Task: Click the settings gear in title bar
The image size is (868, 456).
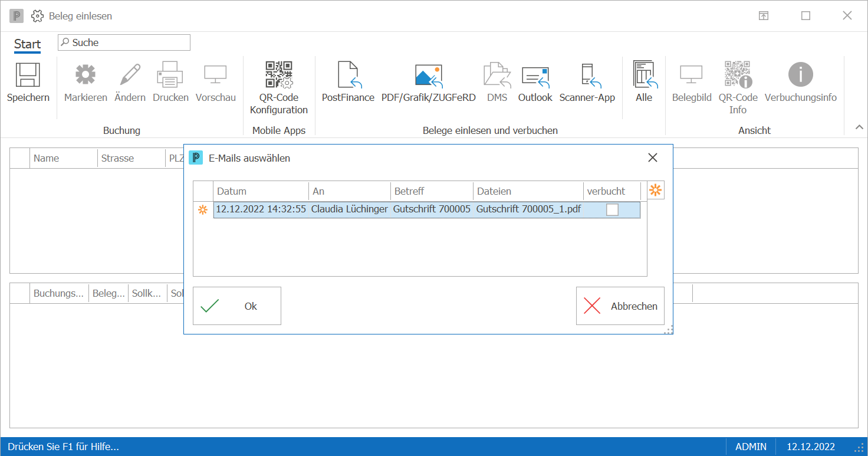Action: pyautogui.click(x=37, y=16)
